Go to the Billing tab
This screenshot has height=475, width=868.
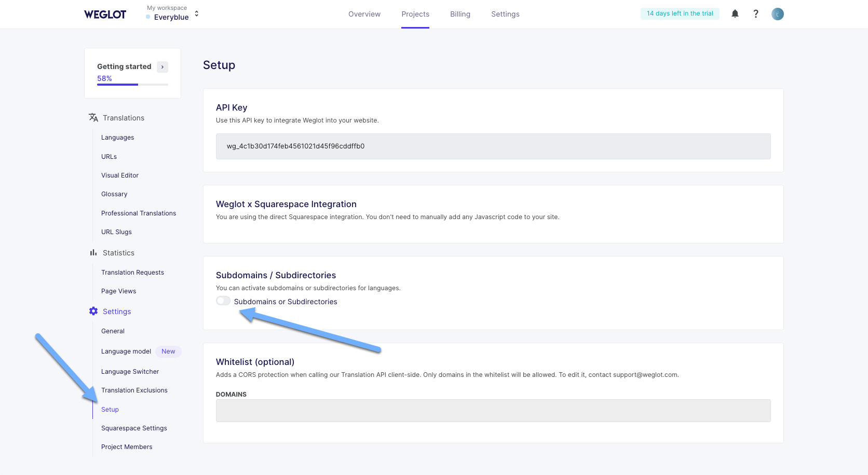click(460, 14)
